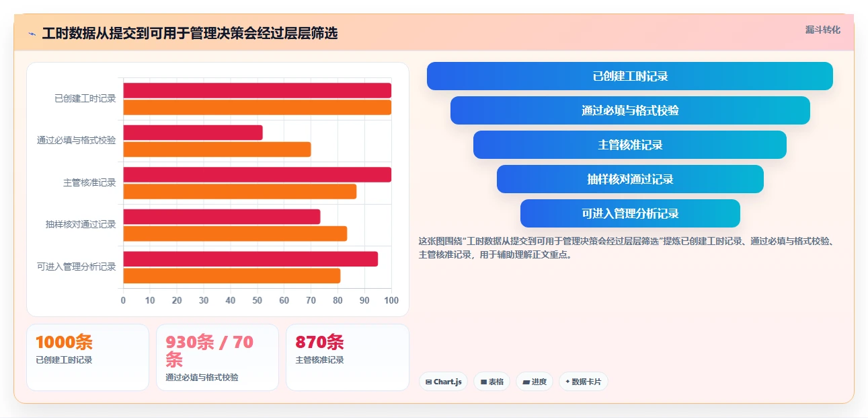Click the orange bar for 已创建工时记录

point(257,107)
